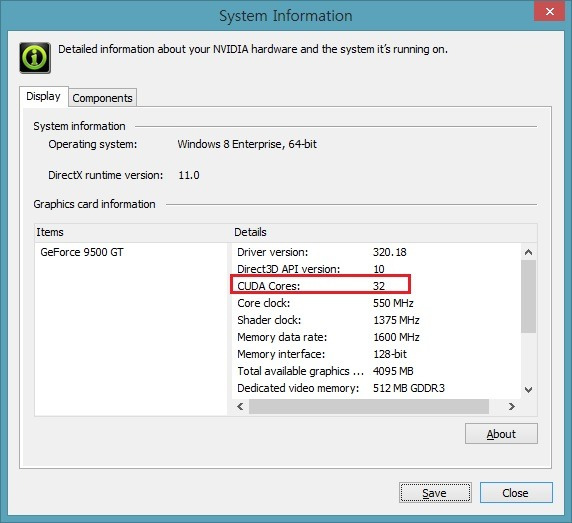572x523 pixels.
Task: Click the 512 MB GDDR3 value
Action: coord(409,388)
